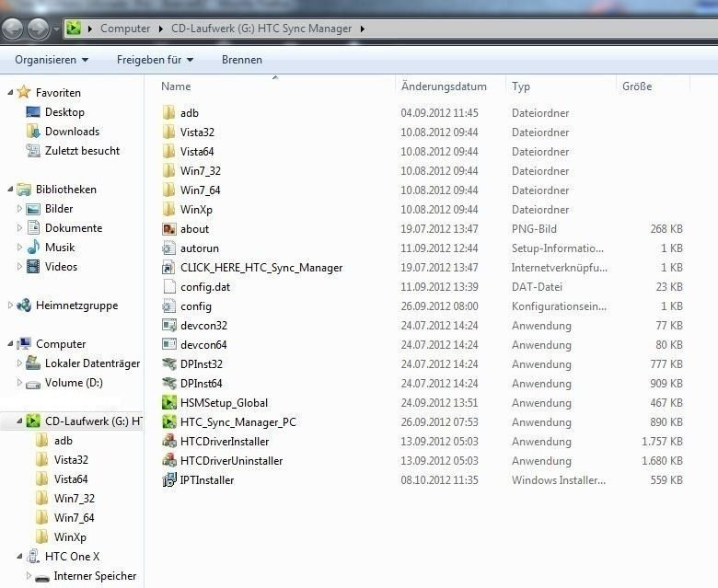
Task: Click the Brennen toolbar button
Action: (x=242, y=60)
